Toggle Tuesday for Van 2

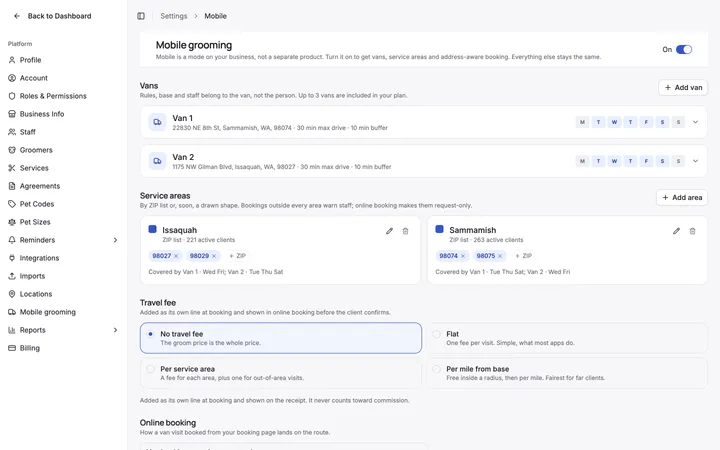coord(598,161)
